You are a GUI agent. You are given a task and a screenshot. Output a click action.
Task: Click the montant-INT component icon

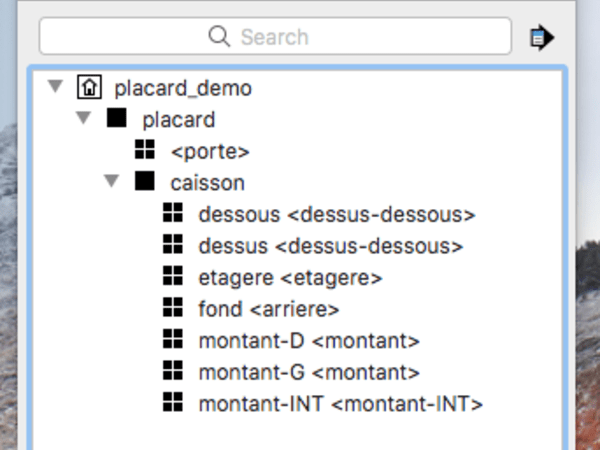coord(173,402)
